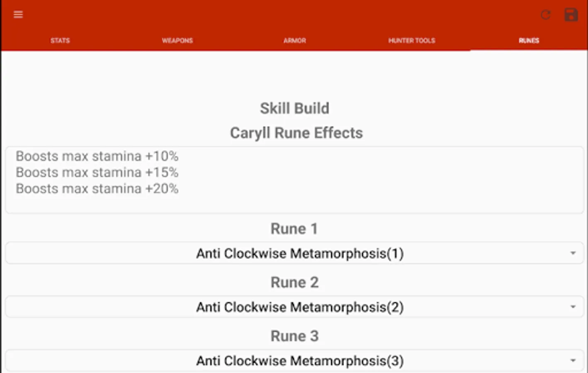Click the arrow on Rune 2 selector
The image size is (588, 373).
573,307
